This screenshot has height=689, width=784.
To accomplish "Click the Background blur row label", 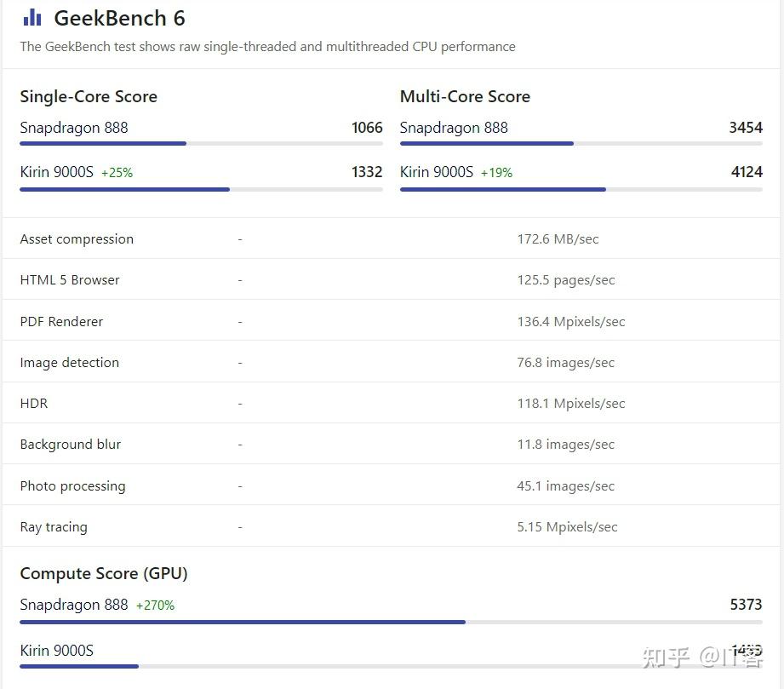I will pos(71,445).
